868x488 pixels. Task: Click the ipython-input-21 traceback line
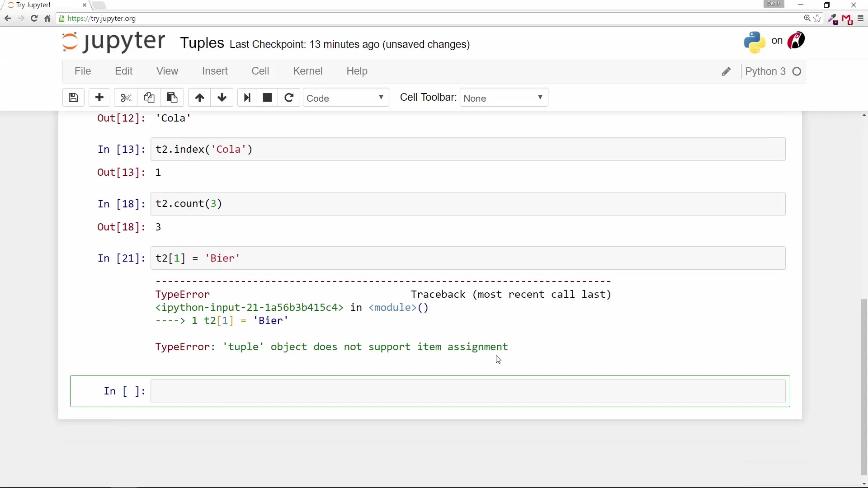point(292,308)
